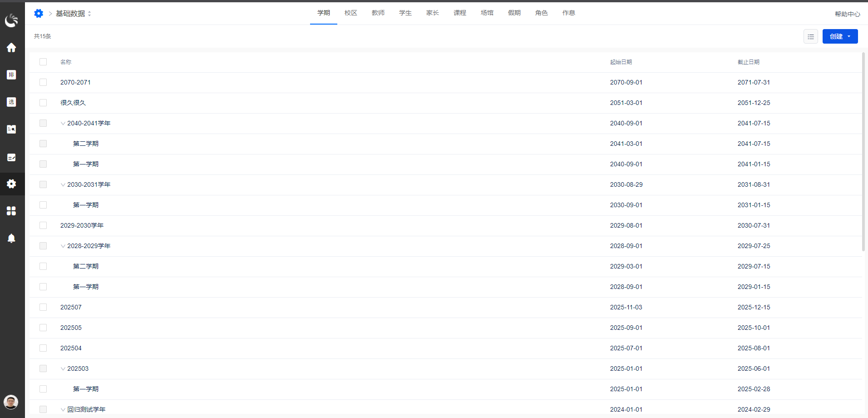Screen dimensions: 868x418
Task: Open the scheduling (排) sidebar icon
Action: [11, 75]
